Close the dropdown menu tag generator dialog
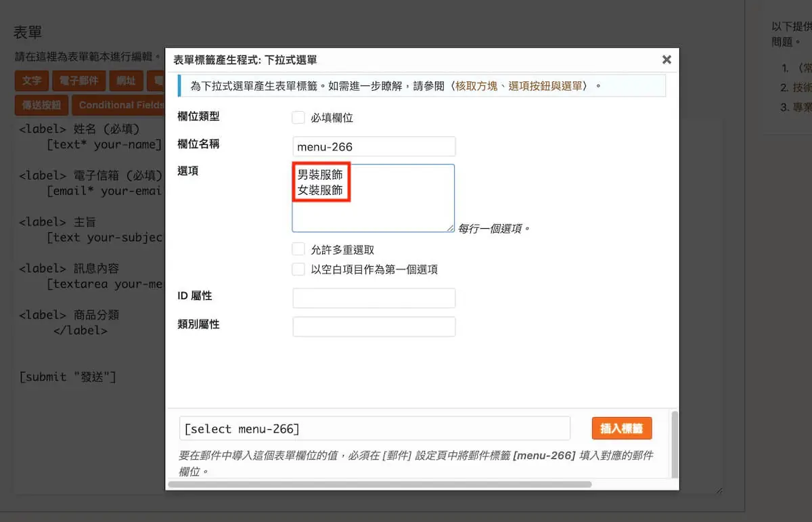This screenshot has width=812, height=522. [667, 60]
